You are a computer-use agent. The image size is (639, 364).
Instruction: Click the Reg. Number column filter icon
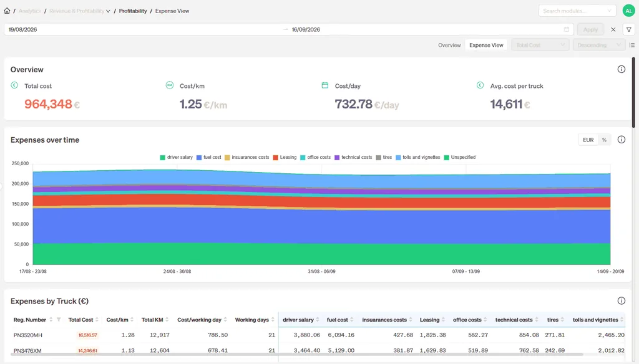coord(59,320)
